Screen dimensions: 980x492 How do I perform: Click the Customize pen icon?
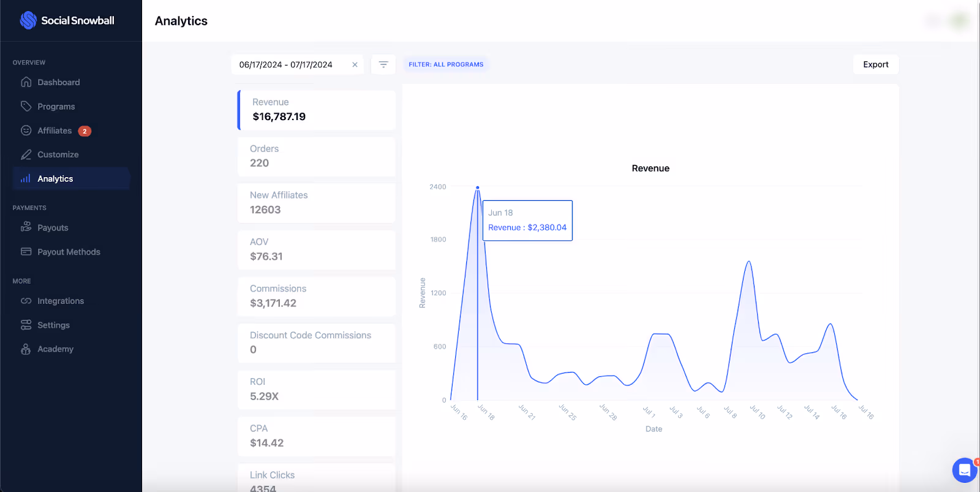click(x=26, y=154)
